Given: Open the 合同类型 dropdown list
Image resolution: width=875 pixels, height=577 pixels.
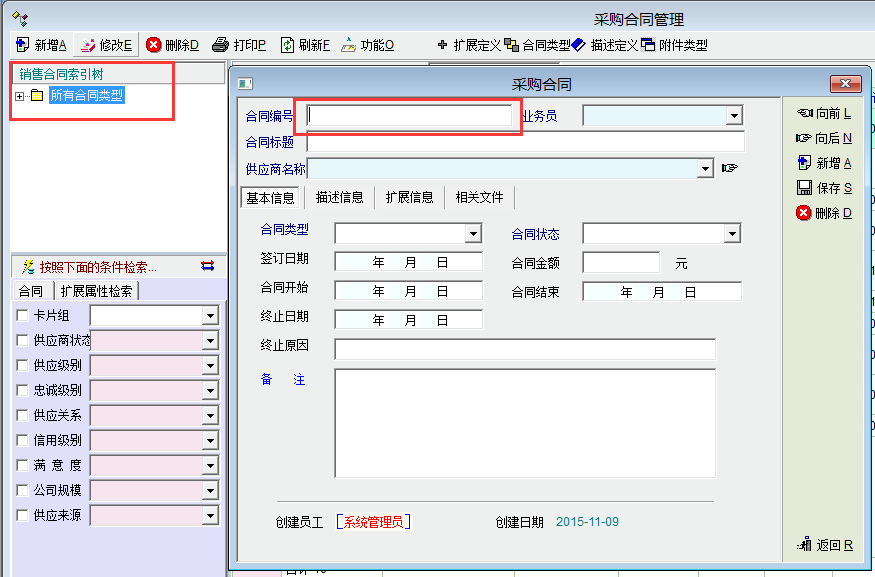Looking at the screenshot, I should 474,234.
